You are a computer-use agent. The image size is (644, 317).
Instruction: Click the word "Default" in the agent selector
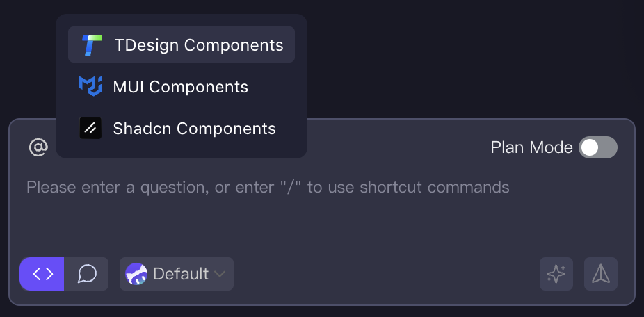click(x=181, y=274)
